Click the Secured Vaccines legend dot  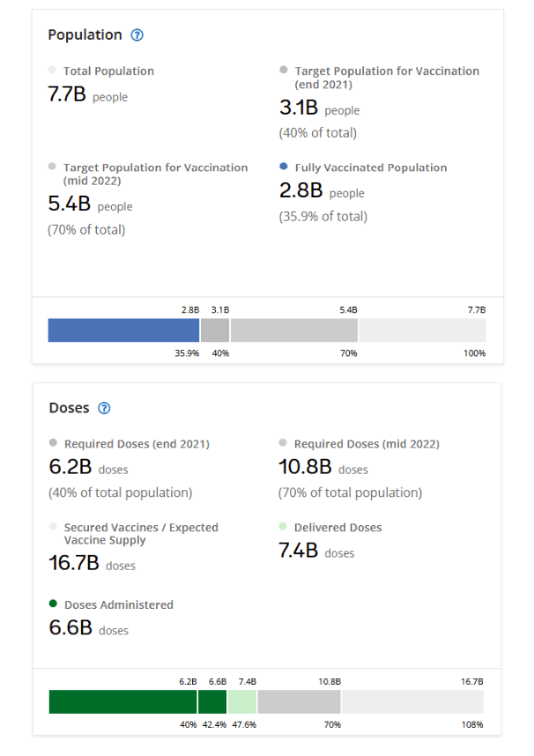(x=53, y=526)
